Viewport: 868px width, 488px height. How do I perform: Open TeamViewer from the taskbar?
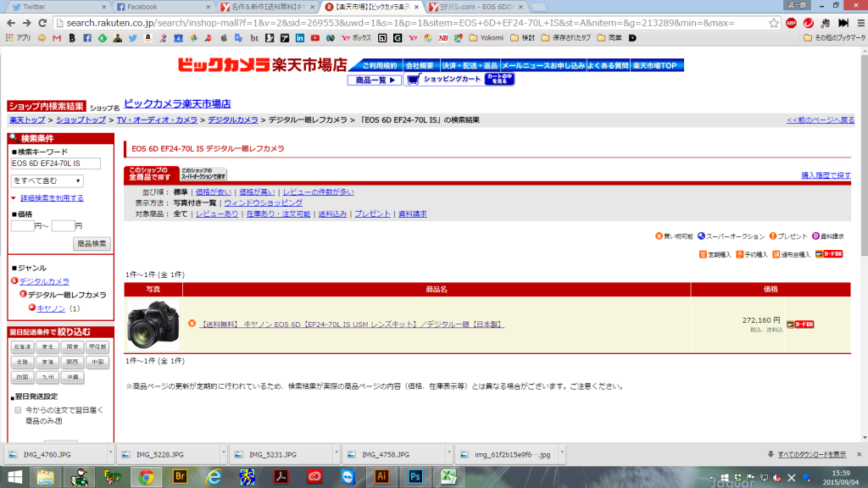tap(348, 476)
